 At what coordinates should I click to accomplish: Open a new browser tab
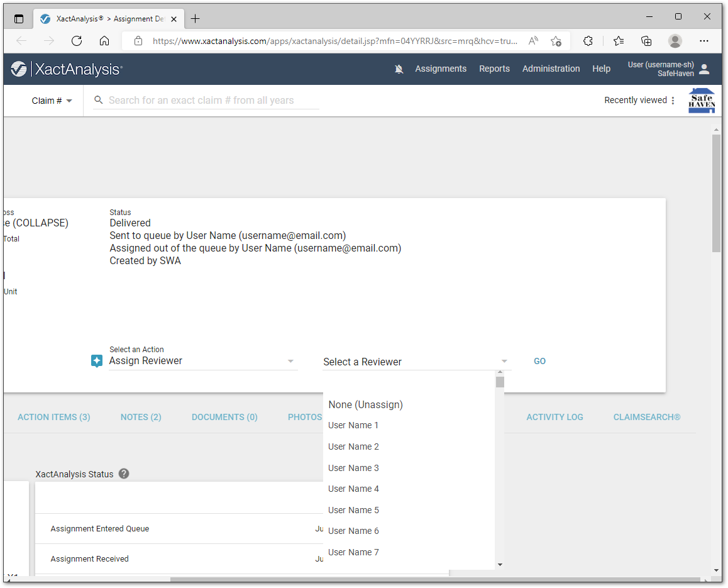coord(195,19)
